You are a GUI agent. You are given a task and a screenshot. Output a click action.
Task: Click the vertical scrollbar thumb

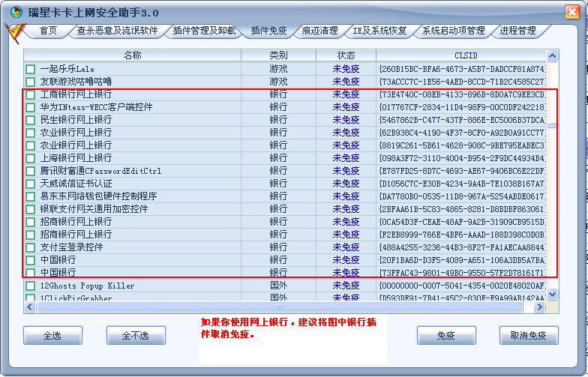552,125
